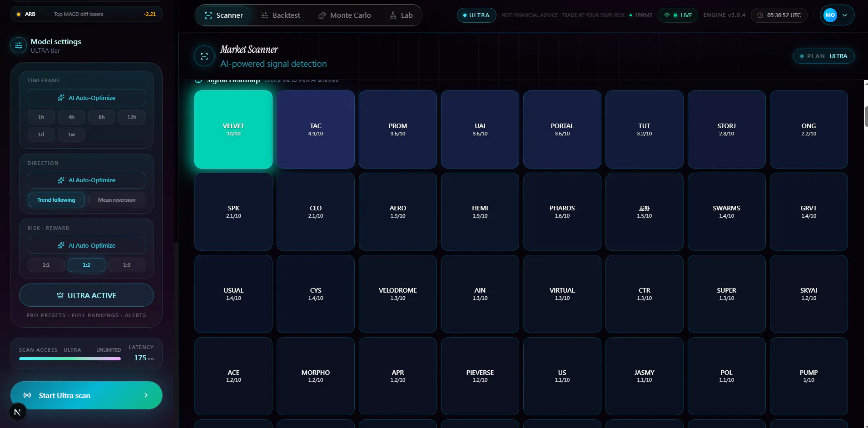Click the scan access usage bar
The width and height of the screenshot is (868, 428).
pos(70,359)
